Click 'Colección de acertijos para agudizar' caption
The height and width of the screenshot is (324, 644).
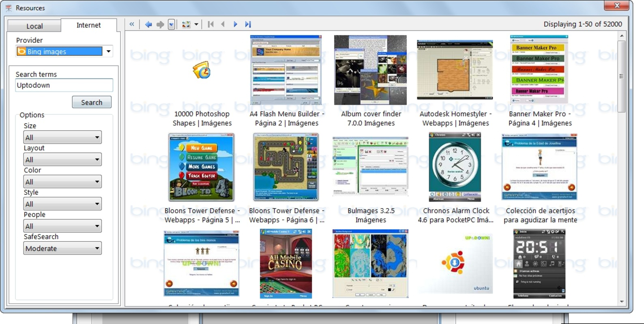(x=540, y=215)
